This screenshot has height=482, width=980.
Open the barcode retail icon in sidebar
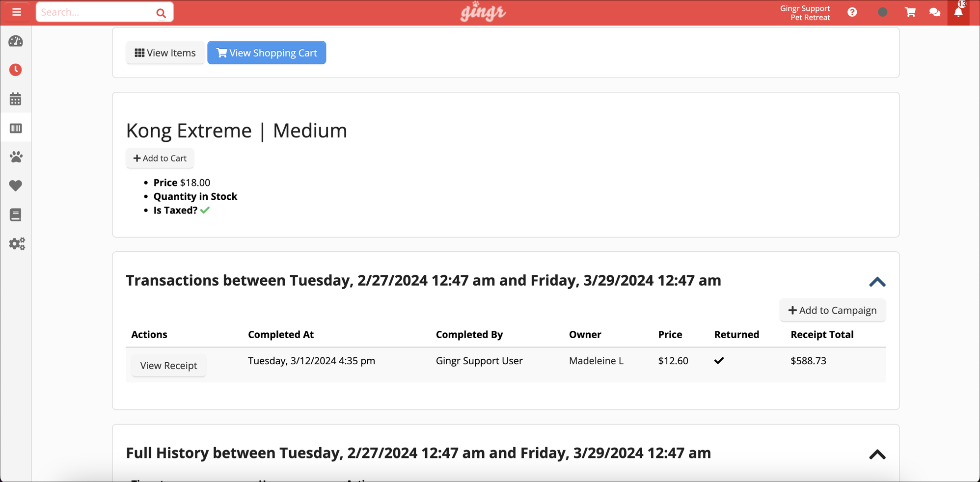pos(16,128)
